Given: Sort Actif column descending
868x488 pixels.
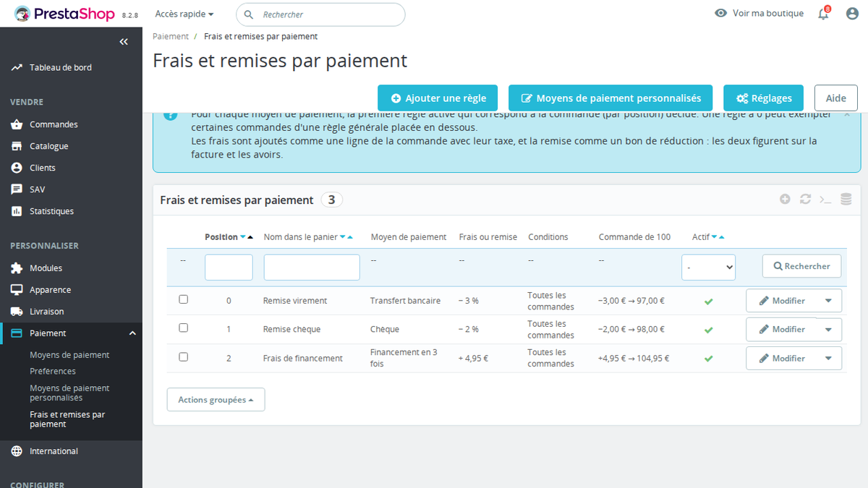Looking at the screenshot, I should tap(715, 237).
